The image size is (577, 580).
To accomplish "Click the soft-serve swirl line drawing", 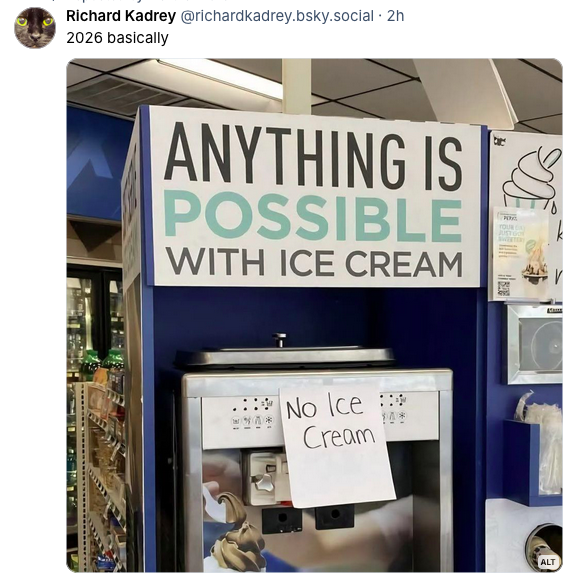I will [533, 178].
